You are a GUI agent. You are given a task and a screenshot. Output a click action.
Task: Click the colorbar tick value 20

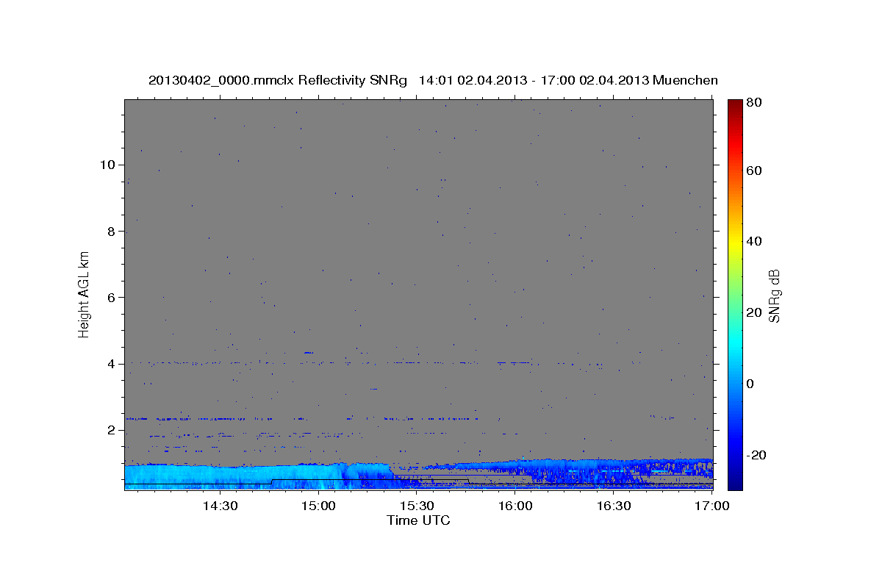coord(756,312)
